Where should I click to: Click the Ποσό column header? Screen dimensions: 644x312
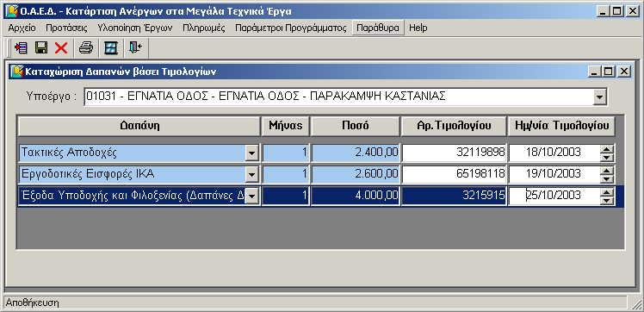355,126
